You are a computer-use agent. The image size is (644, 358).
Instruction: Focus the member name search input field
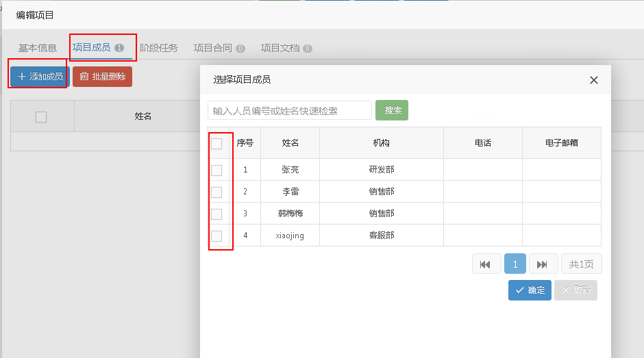click(289, 110)
